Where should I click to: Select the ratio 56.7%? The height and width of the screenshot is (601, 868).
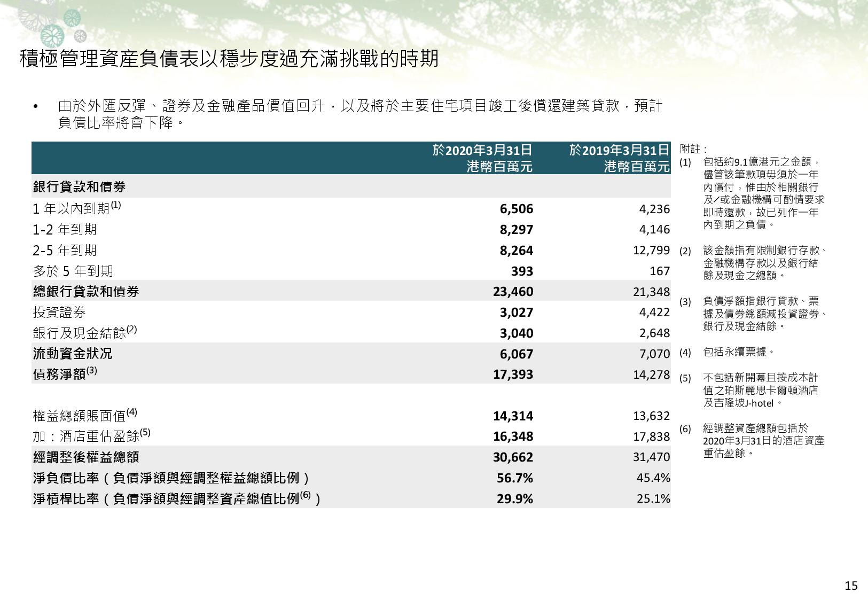(x=515, y=478)
